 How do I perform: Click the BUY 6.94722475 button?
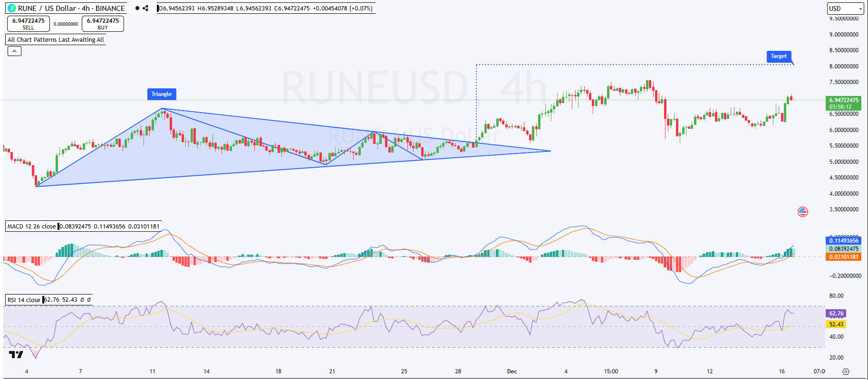[103, 24]
